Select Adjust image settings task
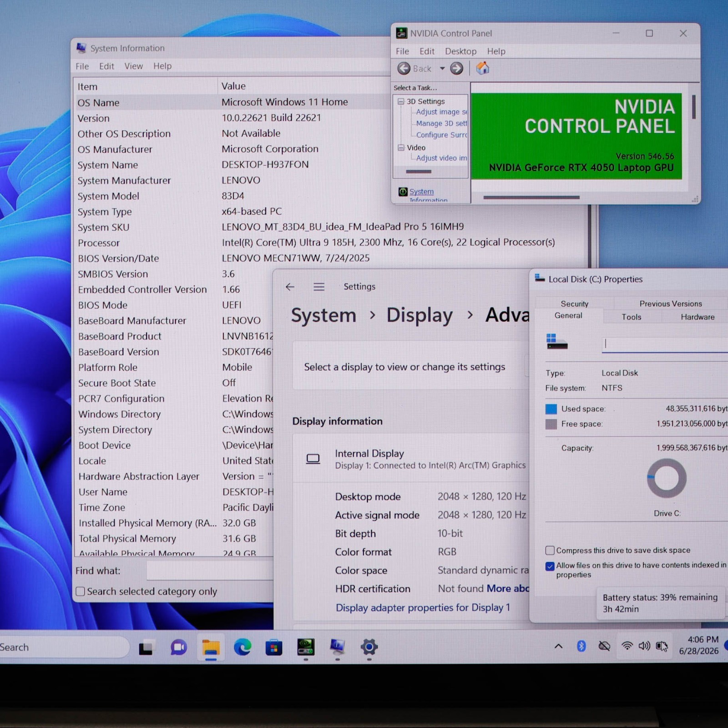 [x=441, y=112]
